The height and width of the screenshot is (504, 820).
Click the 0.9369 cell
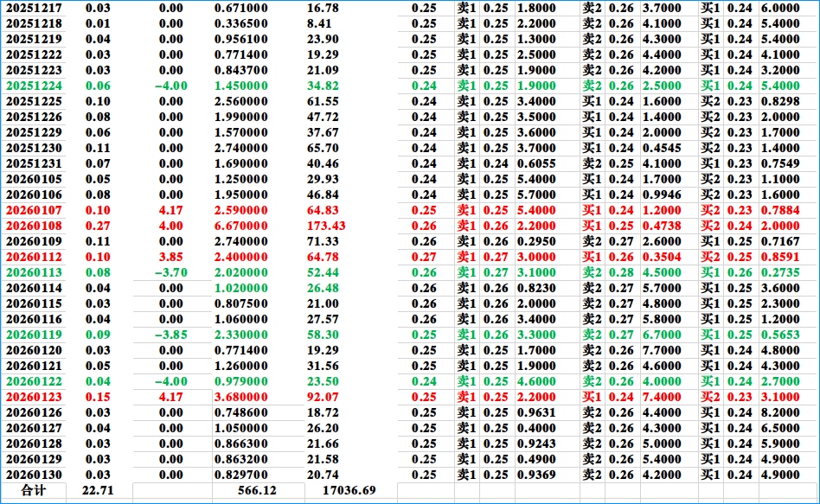click(x=536, y=475)
